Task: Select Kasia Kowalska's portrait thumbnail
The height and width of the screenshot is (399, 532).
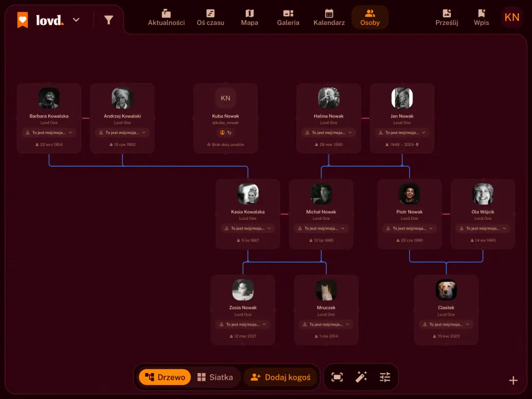Action: tap(248, 194)
